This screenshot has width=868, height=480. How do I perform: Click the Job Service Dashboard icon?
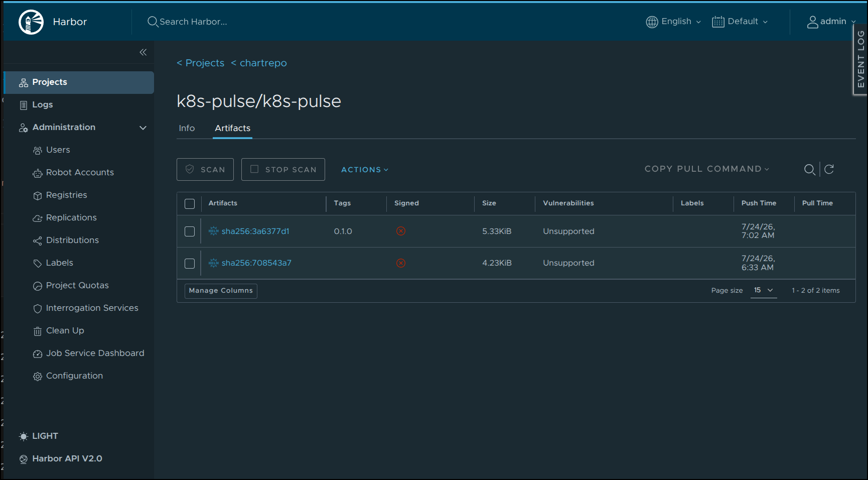coord(38,353)
